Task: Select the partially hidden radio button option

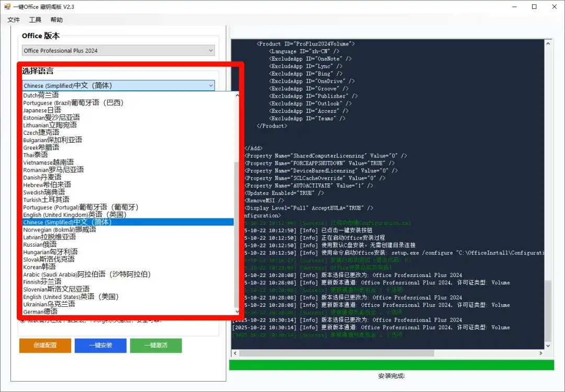Action: [x=22, y=320]
